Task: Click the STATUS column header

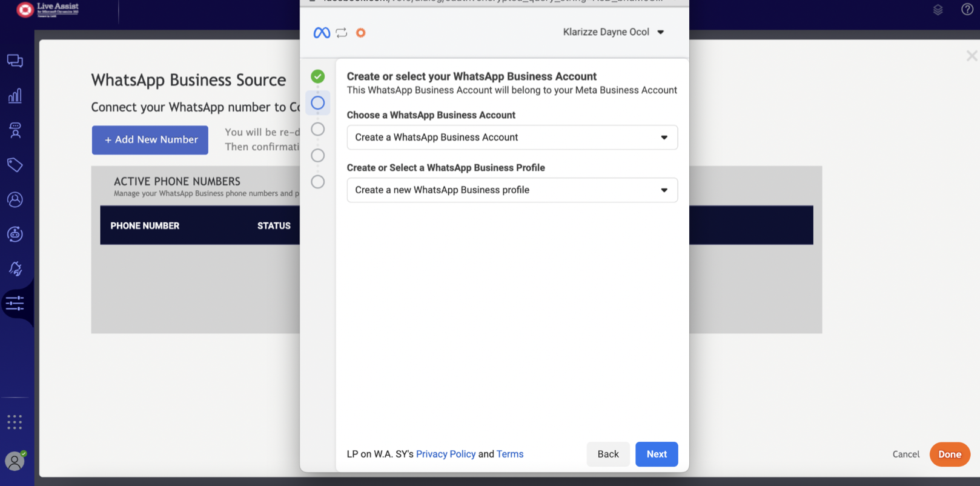Action: (x=274, y=225)
